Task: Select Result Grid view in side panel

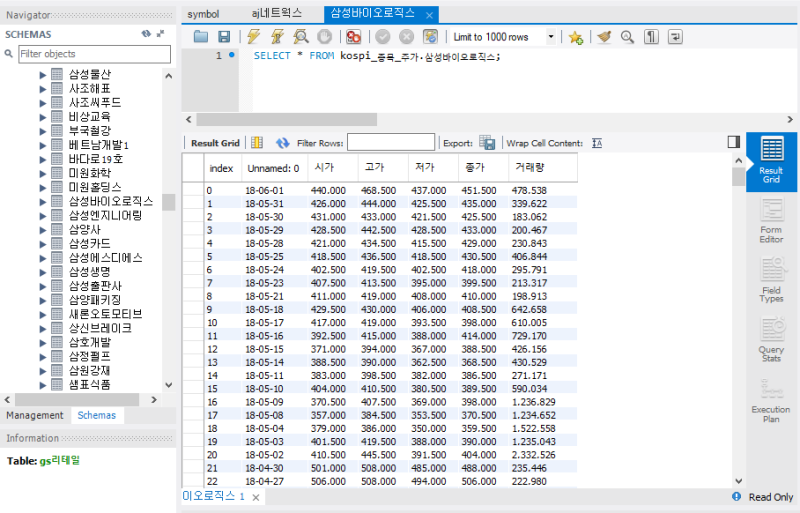Action: point(771,162)
